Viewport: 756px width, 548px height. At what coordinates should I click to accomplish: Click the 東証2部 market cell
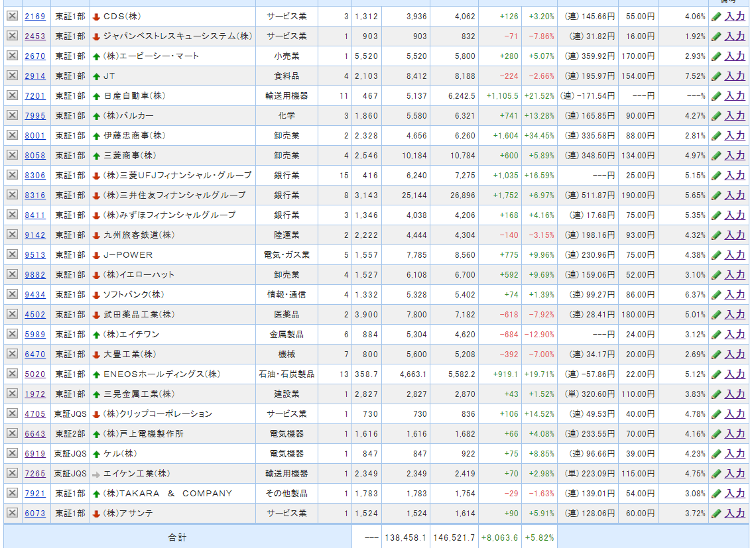70,434
